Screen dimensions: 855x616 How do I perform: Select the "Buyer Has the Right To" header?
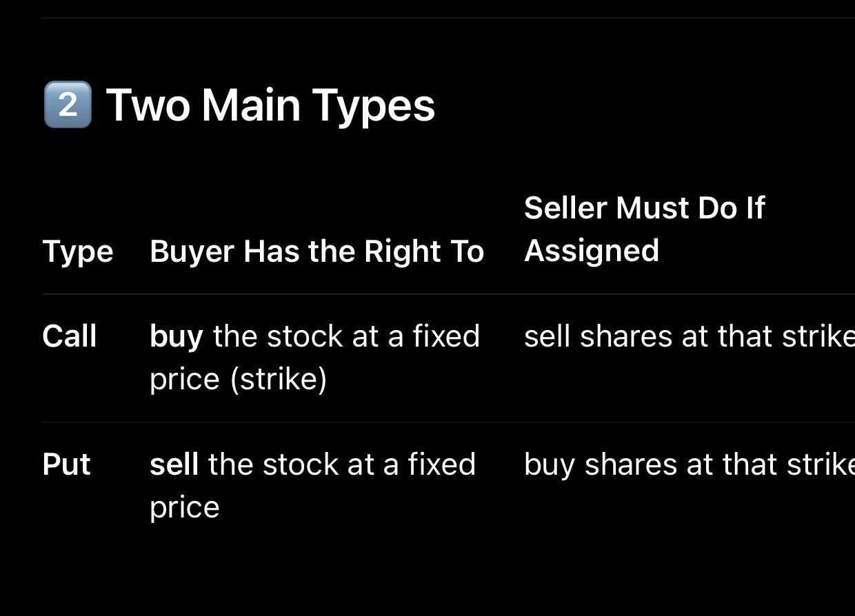point(316,251)
